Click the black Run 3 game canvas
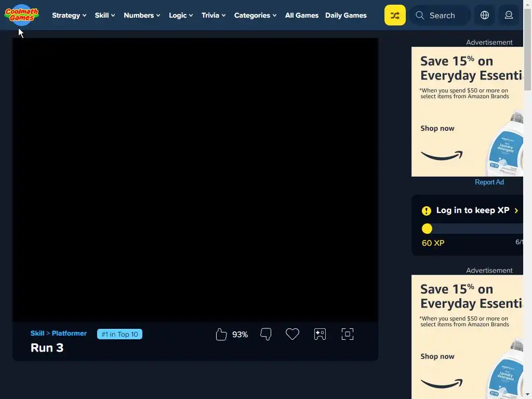This screenshot has height=399, width=532. pos(195,179)
